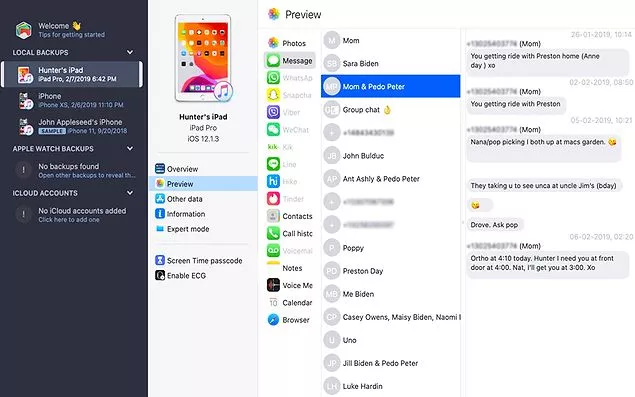Collapse the iCloud Accounts section
635x397 pixels.
[130, 193]
